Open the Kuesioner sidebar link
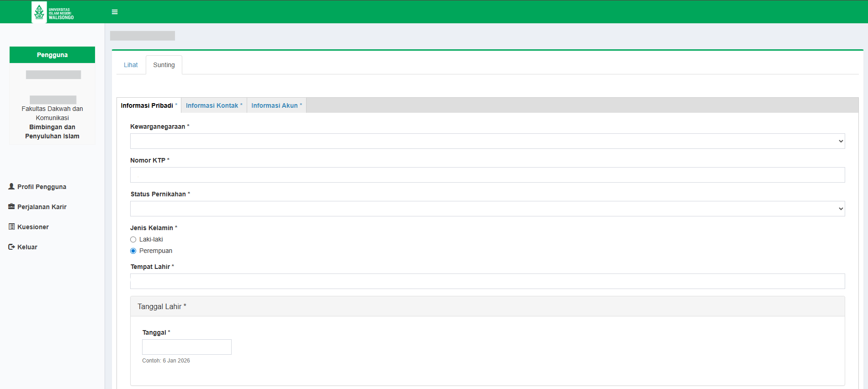 (33, 227)
